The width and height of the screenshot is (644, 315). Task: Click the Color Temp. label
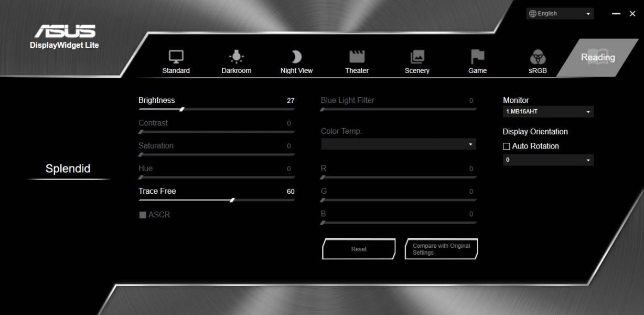(x=341, y=131)
